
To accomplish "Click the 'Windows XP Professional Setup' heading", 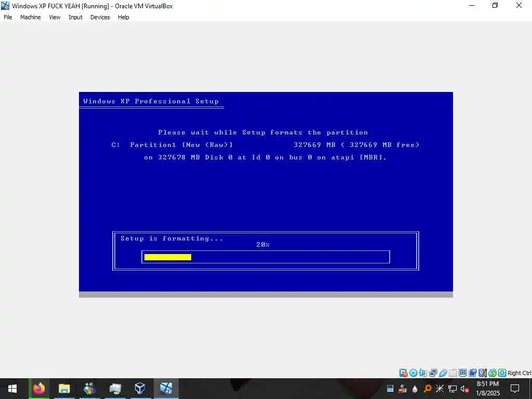I will tap(151, 101).
